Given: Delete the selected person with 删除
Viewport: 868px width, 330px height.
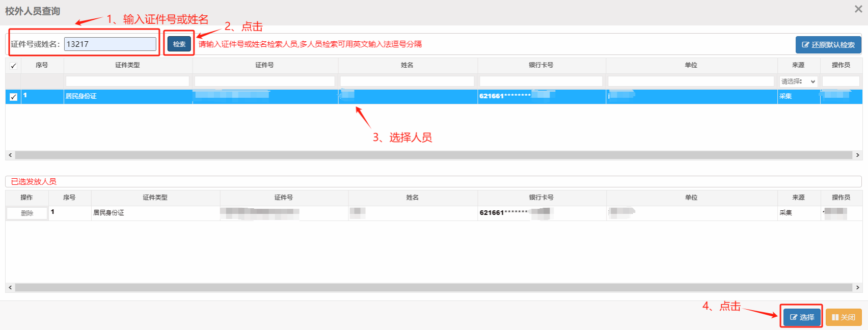Looking at the screenshot, I should (x=27, y=213).
